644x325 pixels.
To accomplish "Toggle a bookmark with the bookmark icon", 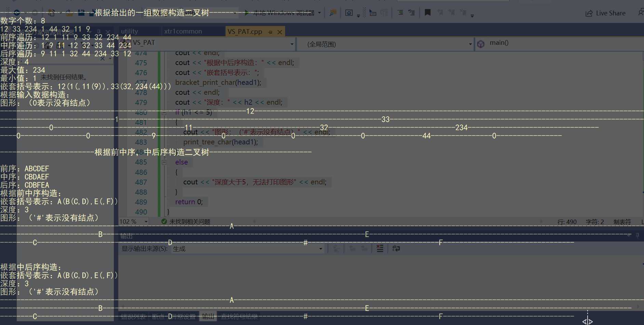I will pos(428,13).
